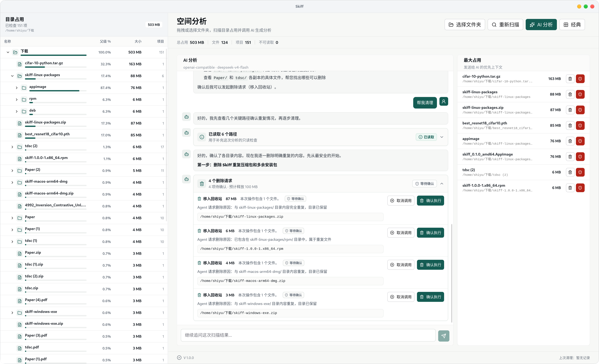This screenshot has height=364, width=599.
Task: Confirm deletion of skiff-linux-packages.zip with 确认执行
Action: 430,201
